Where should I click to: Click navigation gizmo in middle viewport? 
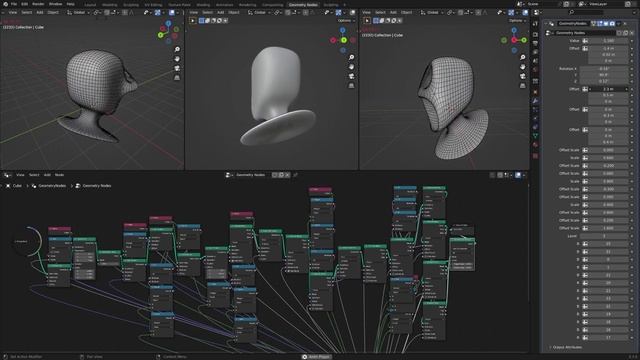tap(343, 40)
